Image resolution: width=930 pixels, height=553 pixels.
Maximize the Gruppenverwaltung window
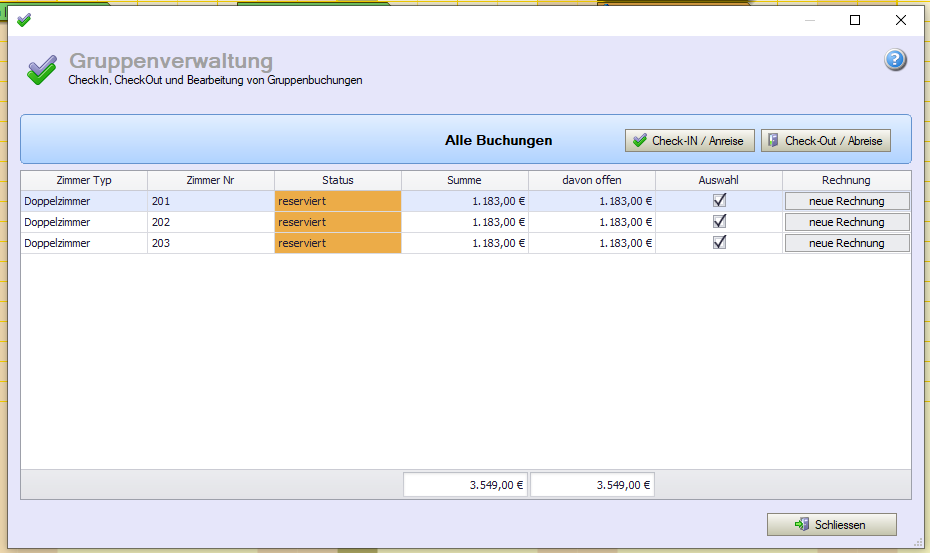click(854, 20)
